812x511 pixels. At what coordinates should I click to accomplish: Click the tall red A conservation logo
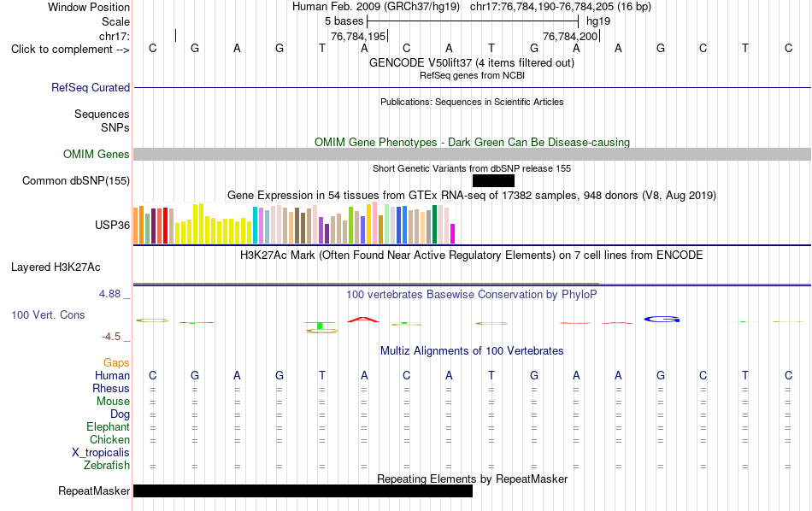(363, 320)
